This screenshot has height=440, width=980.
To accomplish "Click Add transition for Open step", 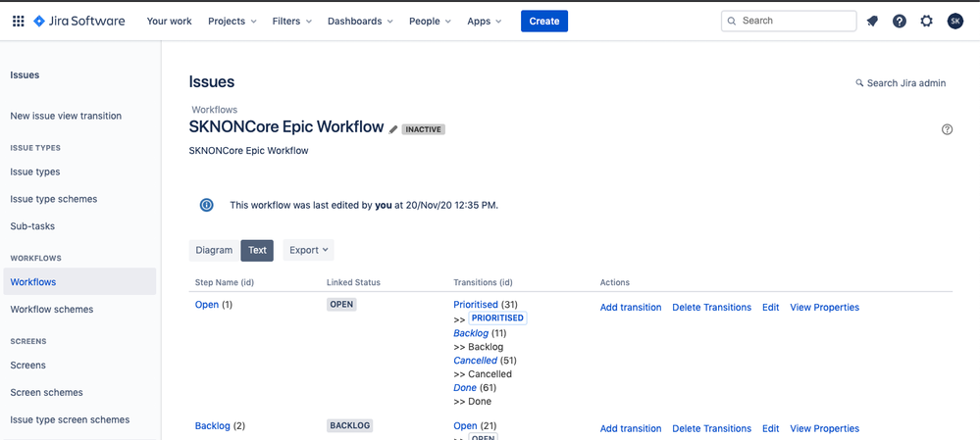I will pyautogui.click(x=631, y=308).
